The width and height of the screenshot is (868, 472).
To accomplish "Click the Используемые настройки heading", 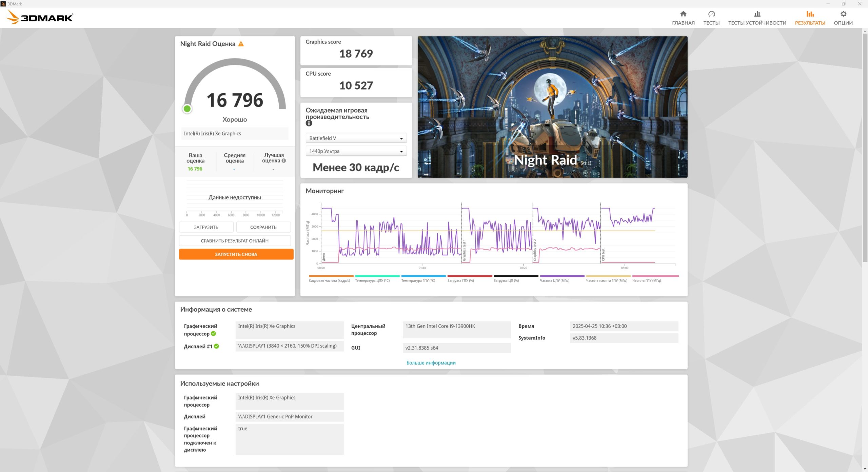I will point(219,384).
